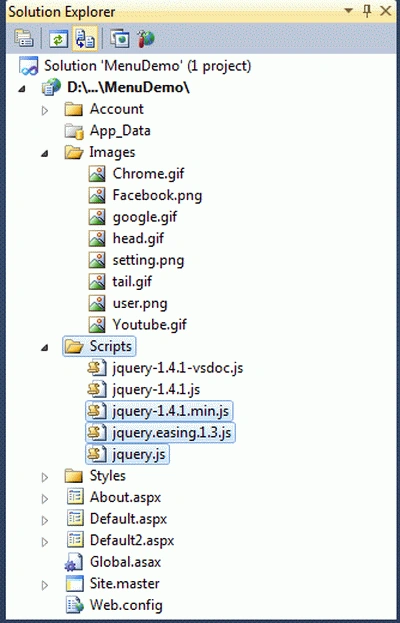This screenshot has width=400, height=623.
Task: Click the head.gif image icon
Action: tap(97, 238)
